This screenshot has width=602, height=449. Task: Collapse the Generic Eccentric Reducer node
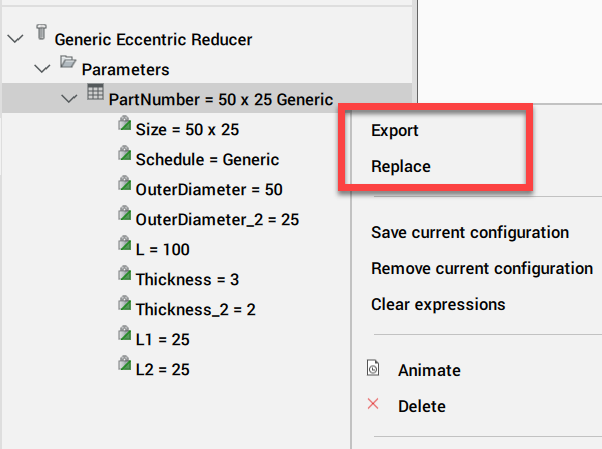click(x=15, y=39)
